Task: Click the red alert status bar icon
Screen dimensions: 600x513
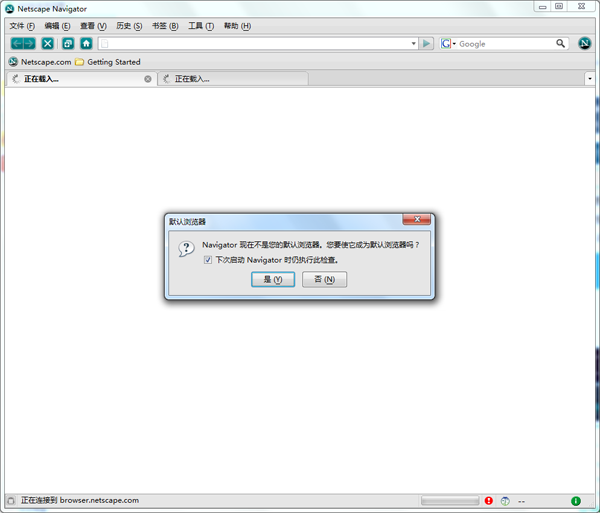Action: click(x=489, y=501)
